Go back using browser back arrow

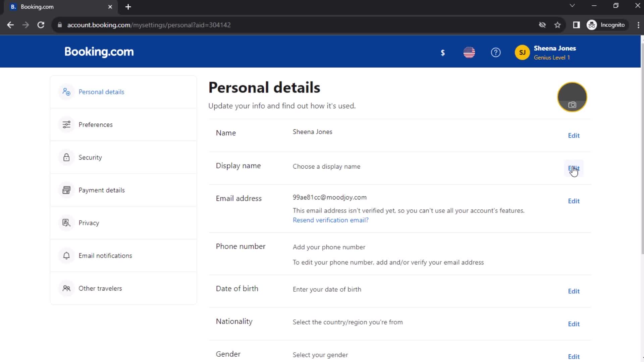pyautogui.click(x=10, y=25)
